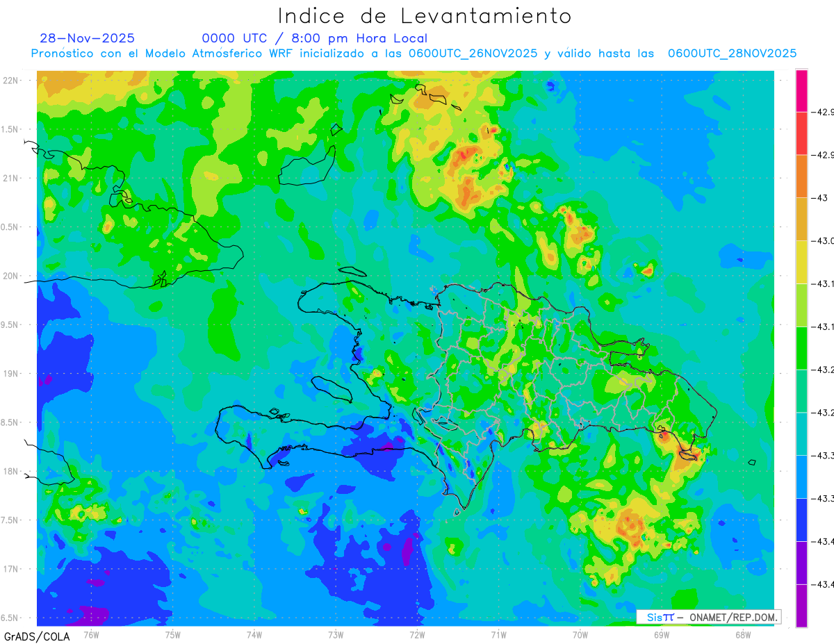Click the emerald sea-green legend swatch
Screen dimensions: 834x644
801,390
